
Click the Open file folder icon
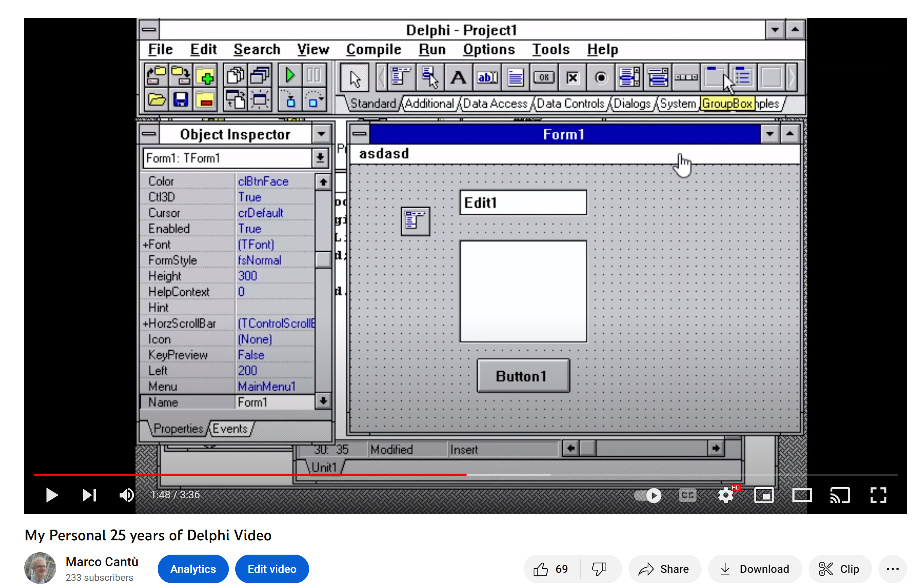click(x=157, y=99)
